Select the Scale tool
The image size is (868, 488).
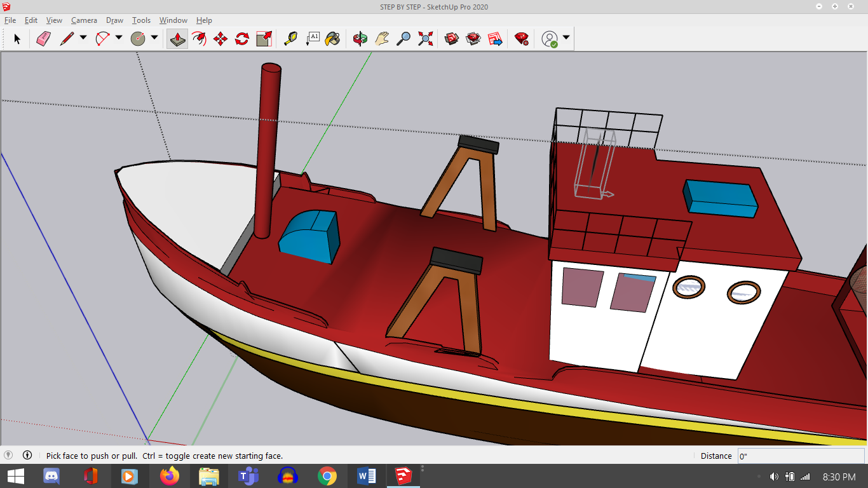pyautogui.click(x=264, y=39)
